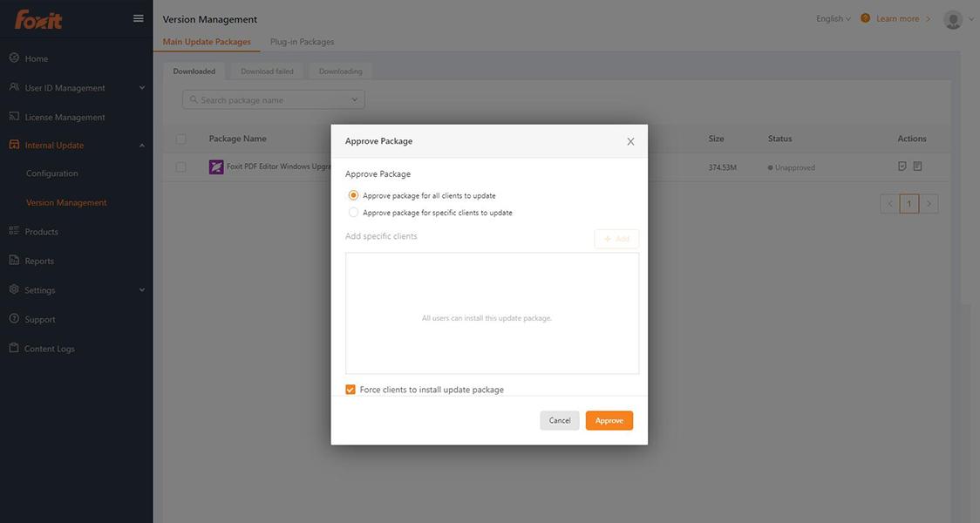Screen dimensions: 980x523
Task: Click the Unapproved status text
Action: click(x=794, y=167)
